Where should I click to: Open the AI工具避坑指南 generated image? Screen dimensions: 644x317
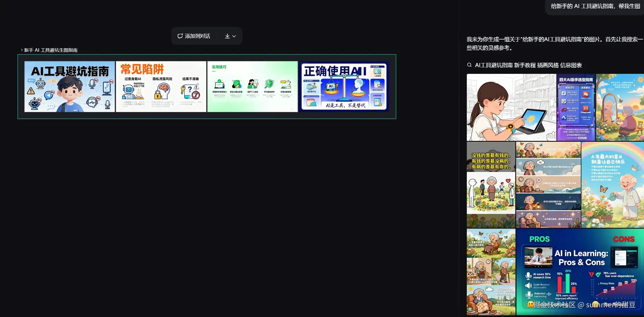(x=70, y=86)
